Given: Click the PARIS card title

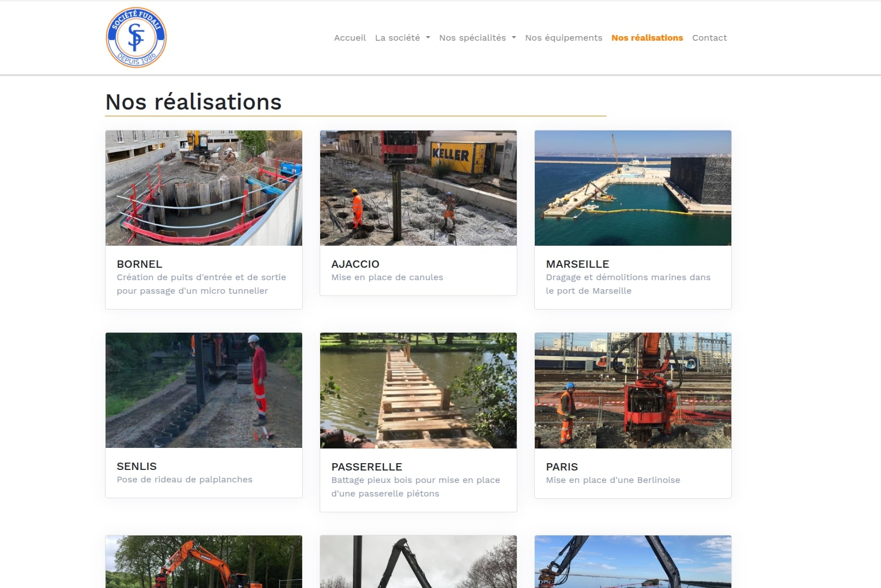Looking at the screenshot, I should pos(562,467).
